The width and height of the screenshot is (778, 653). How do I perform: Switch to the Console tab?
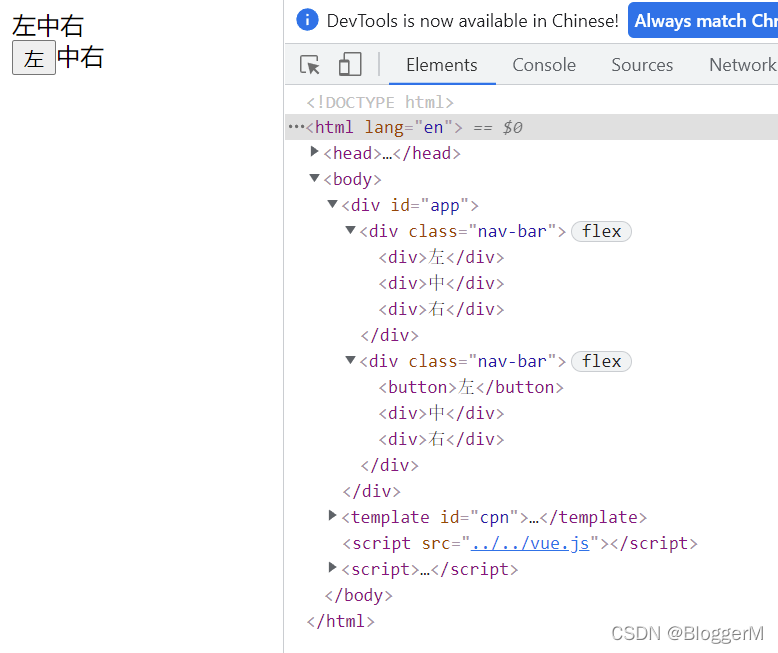click(x=544, y=65)
